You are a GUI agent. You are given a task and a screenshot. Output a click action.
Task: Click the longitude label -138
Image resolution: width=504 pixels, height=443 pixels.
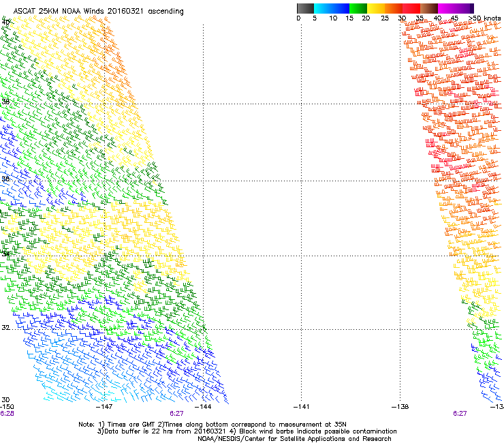400,407
